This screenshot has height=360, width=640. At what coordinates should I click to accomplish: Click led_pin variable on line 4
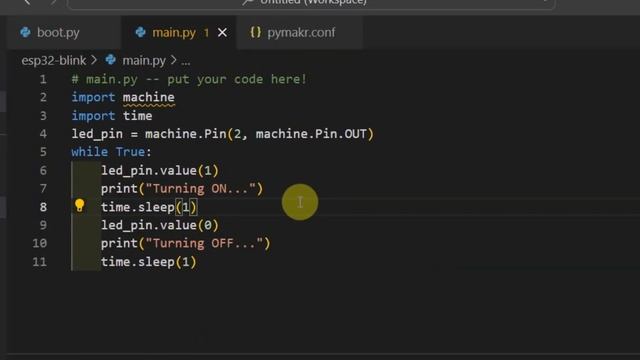tap(97, 134)
